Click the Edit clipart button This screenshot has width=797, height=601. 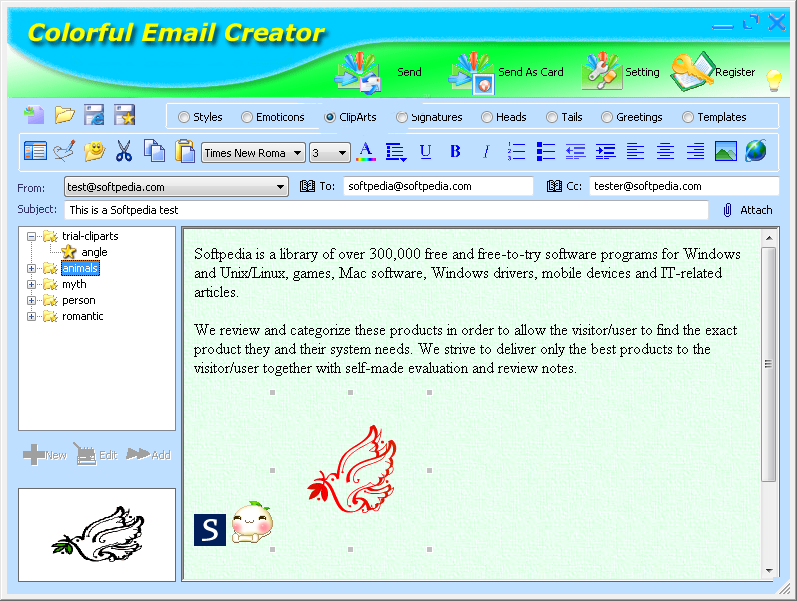96,454
